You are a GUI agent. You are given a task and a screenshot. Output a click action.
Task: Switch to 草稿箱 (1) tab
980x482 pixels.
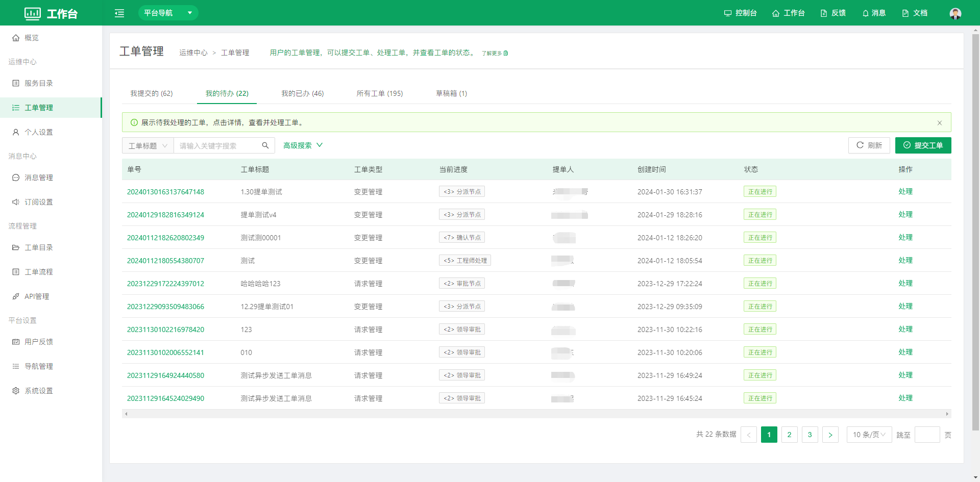[452, 93]
